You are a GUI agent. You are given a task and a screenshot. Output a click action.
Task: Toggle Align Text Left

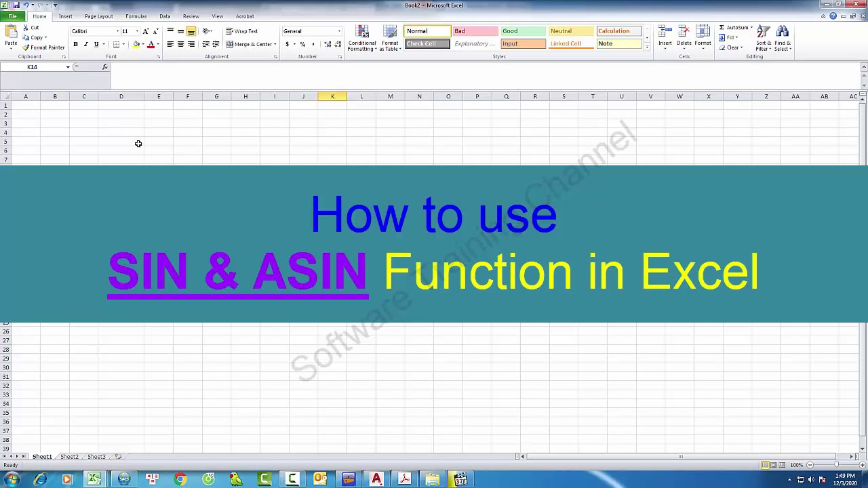tap(170, 44)
